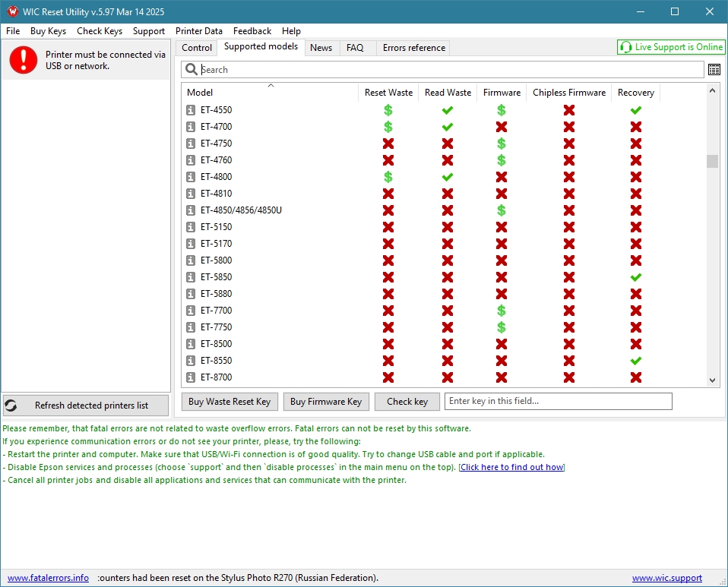Click the dollar icon for ET-7700 Firmware
Viewport: 728px width, 587px height.
(x=502, y=311)
